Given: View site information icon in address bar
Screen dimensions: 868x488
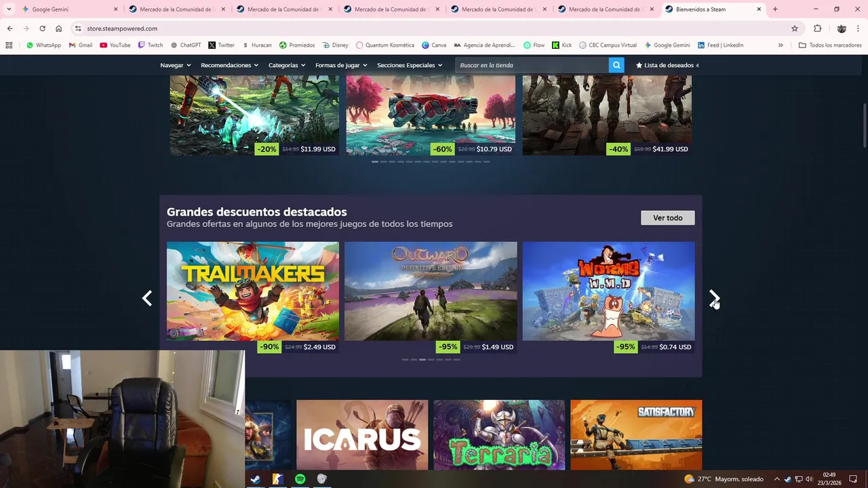Looking at the screenshot, I should click(78, 28).
